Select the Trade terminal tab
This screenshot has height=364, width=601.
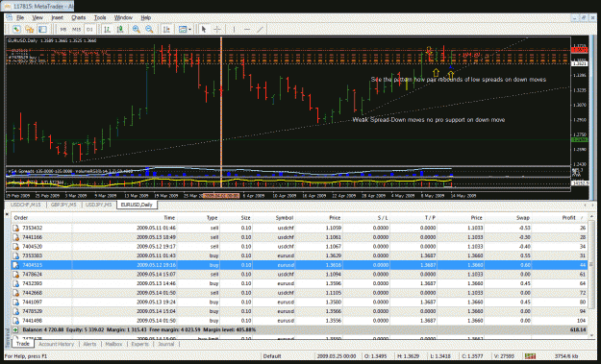(23, 344)
